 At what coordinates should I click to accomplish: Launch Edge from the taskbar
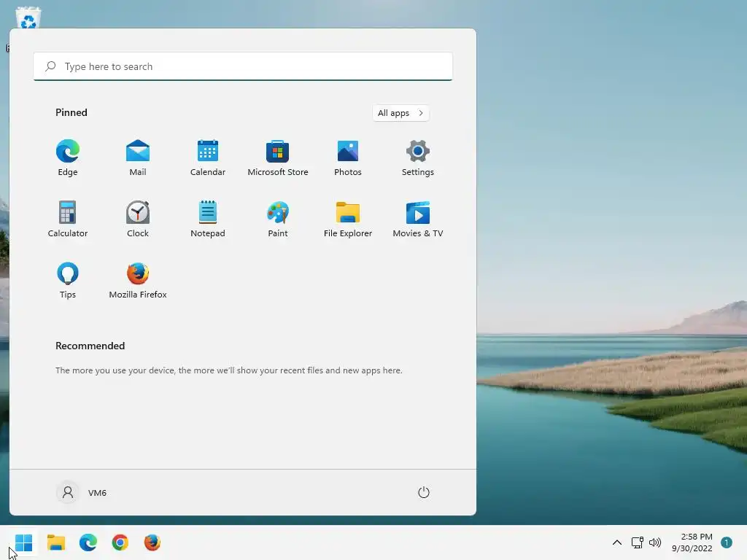click(x=88, y=542)
